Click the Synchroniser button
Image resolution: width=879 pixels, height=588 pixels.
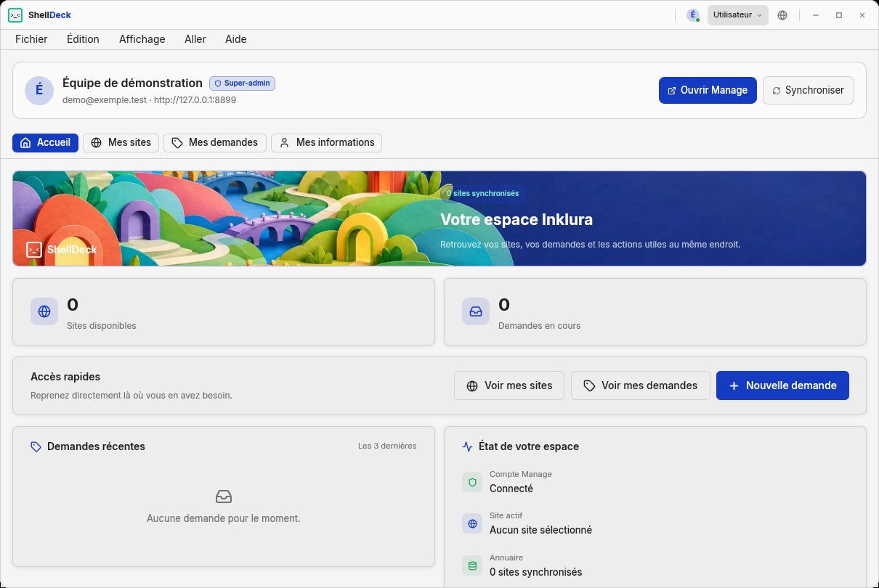click(809, 91)
